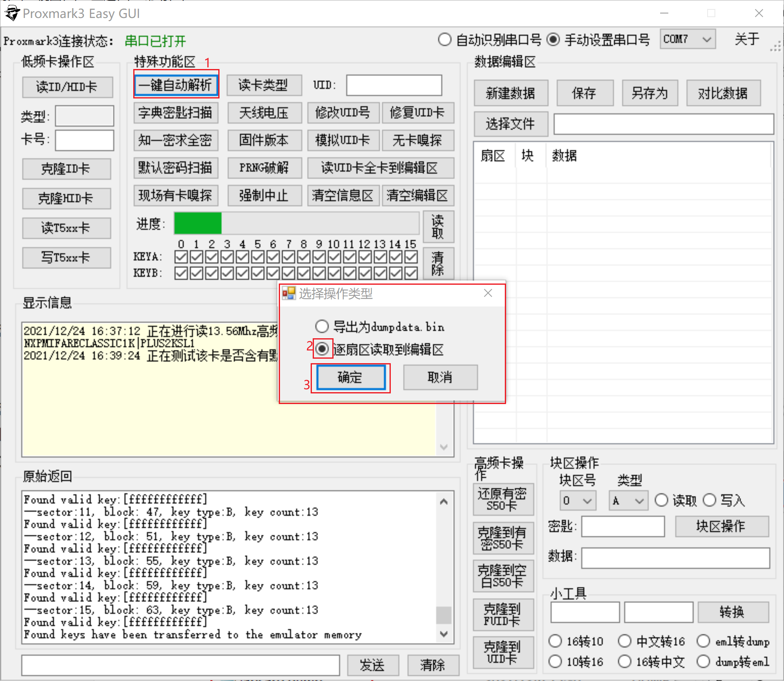This screenshot has width=784, height=681.
Task: Click 新建数据 button
Action: point(511,93)
